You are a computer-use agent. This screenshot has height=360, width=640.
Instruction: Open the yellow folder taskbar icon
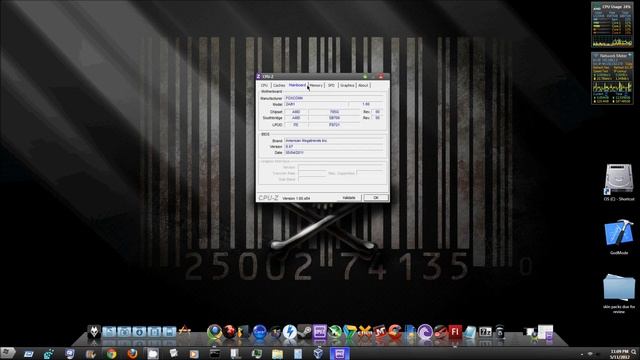277,353
